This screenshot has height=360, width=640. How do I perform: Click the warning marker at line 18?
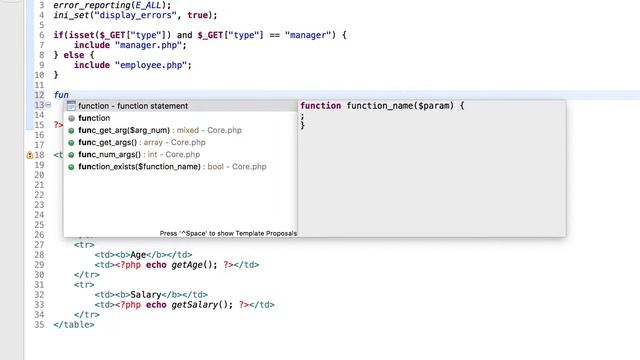(29, 155)
